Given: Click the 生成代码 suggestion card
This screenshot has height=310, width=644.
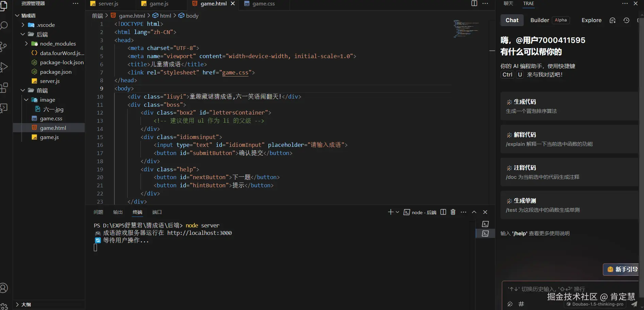Looking at the screenshot, I should click(570, 106).
